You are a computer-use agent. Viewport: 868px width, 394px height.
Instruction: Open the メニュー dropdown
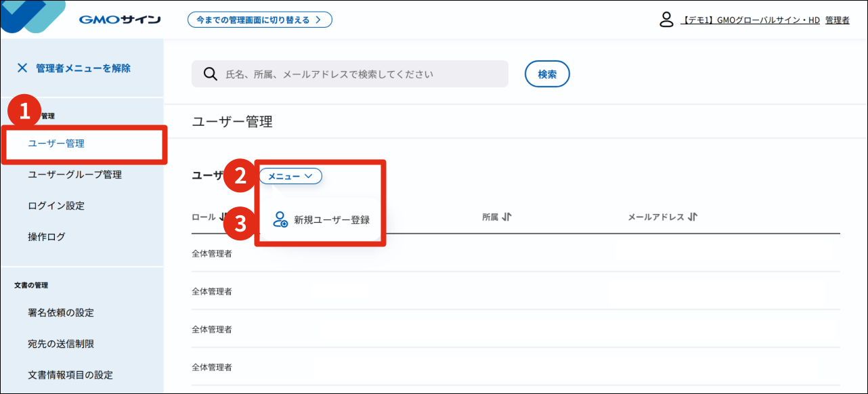point(290,176)
